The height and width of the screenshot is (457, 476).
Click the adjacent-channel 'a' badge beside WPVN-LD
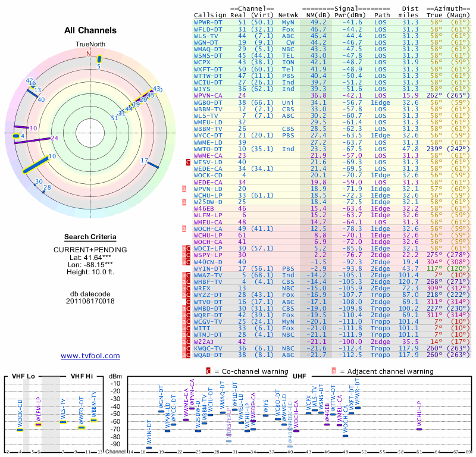[184, 189]
